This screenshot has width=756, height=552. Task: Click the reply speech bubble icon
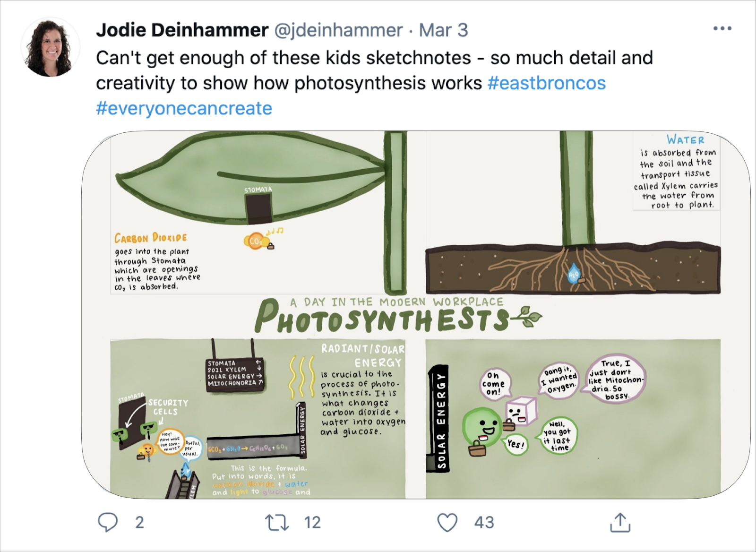pos(108,522)
